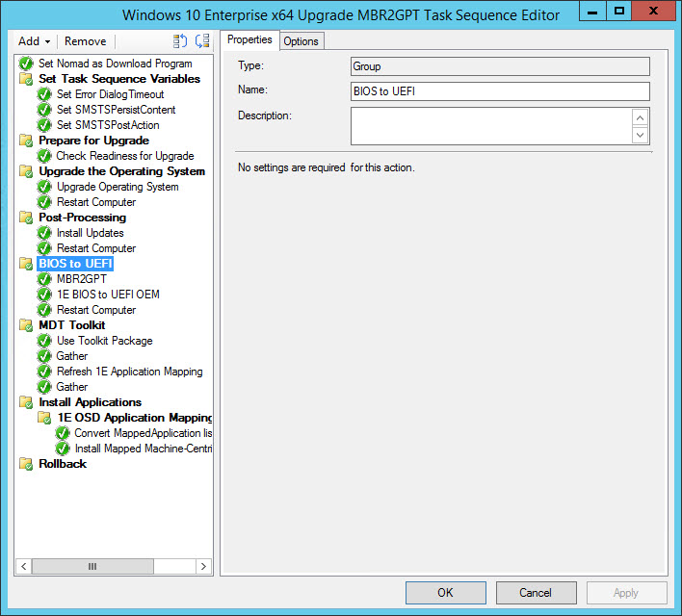
Task: Click the folder icon of Prepare for Upgrade
Action: 26,141
